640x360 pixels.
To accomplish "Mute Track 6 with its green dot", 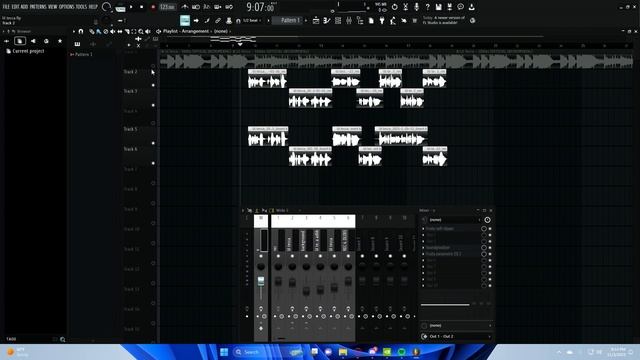I will [x=153, y=163].
